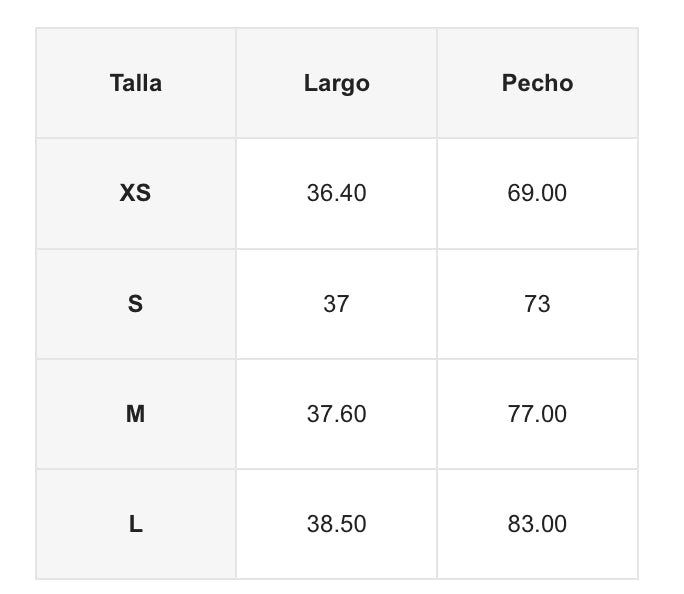Click the 77.00 Pecho value
The height and width of the screenshot is (594, 684).
coord(537,413)
